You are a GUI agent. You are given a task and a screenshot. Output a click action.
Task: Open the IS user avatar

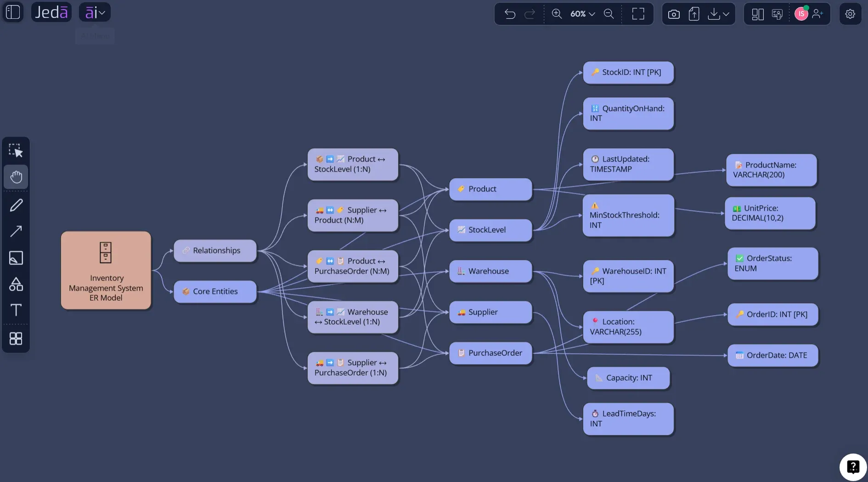coord(801,14)
